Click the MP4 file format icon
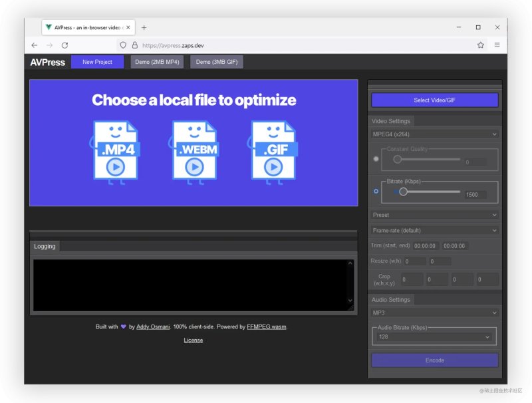 115,152
